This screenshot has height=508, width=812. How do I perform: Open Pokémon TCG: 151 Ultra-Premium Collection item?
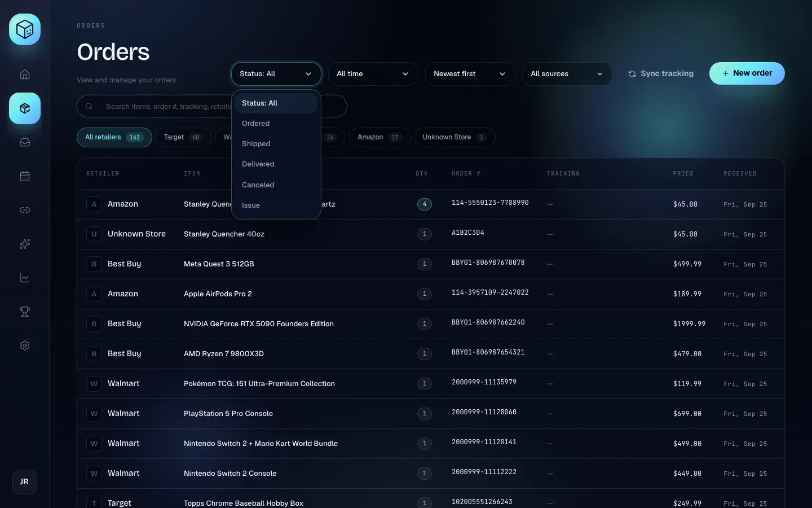259,384
